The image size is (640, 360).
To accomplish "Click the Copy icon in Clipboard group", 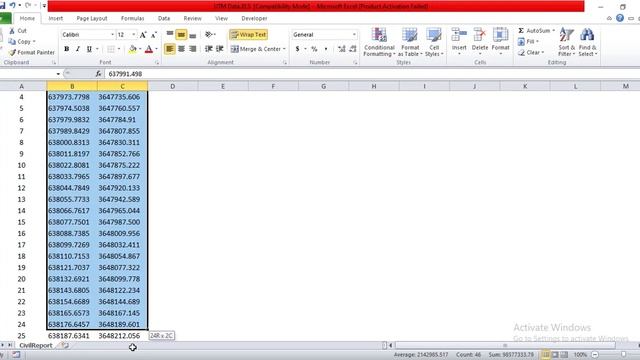I will tap(12, 42).
